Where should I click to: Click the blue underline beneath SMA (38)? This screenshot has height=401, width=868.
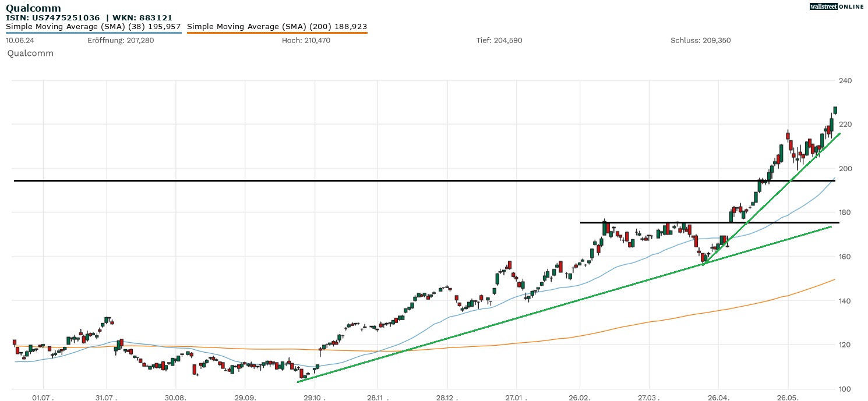click(93, 33)
